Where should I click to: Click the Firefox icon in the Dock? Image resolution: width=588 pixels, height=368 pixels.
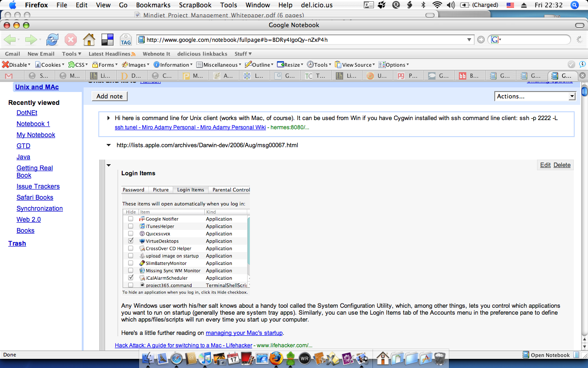[276, 358]
